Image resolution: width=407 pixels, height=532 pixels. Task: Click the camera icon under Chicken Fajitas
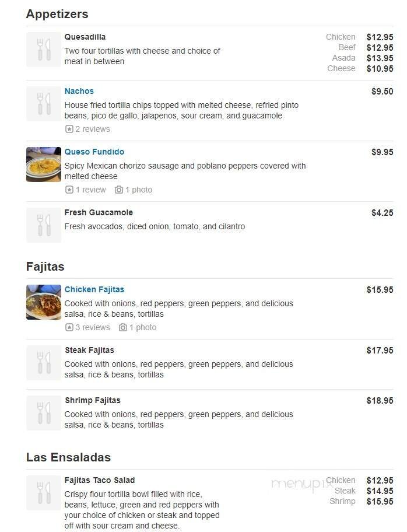[x=123, y=327]
